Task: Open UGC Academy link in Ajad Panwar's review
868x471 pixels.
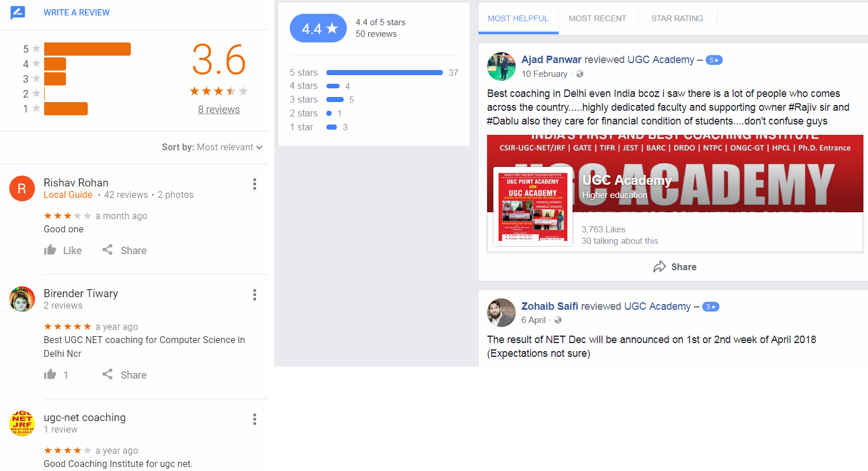Action: pos(661,60)
